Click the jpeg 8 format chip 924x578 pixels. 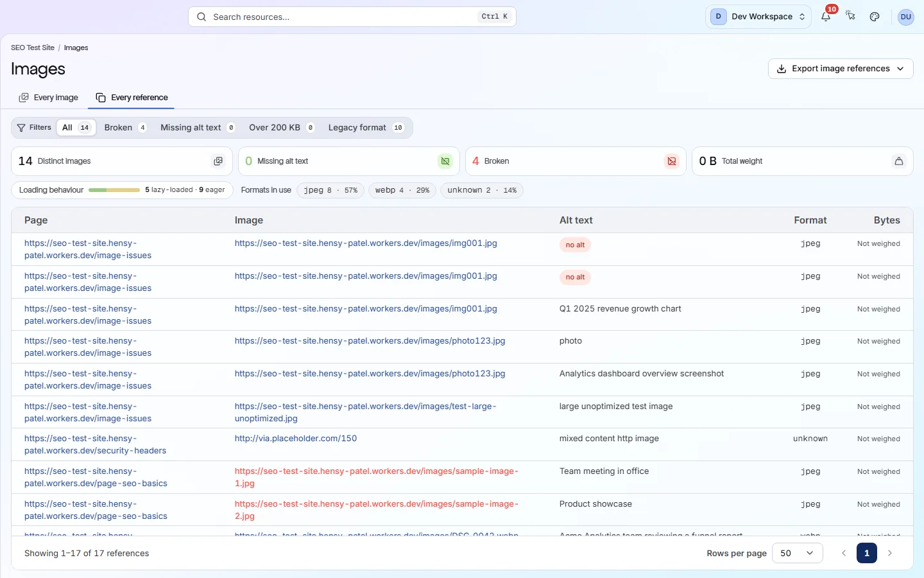(330, 190)
